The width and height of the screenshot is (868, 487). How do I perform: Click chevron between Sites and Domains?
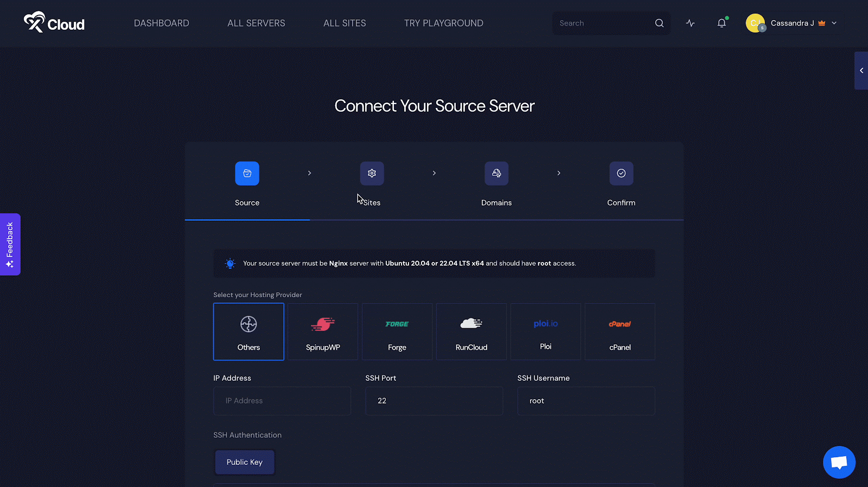pyautogui.click(x=434, y=173)
